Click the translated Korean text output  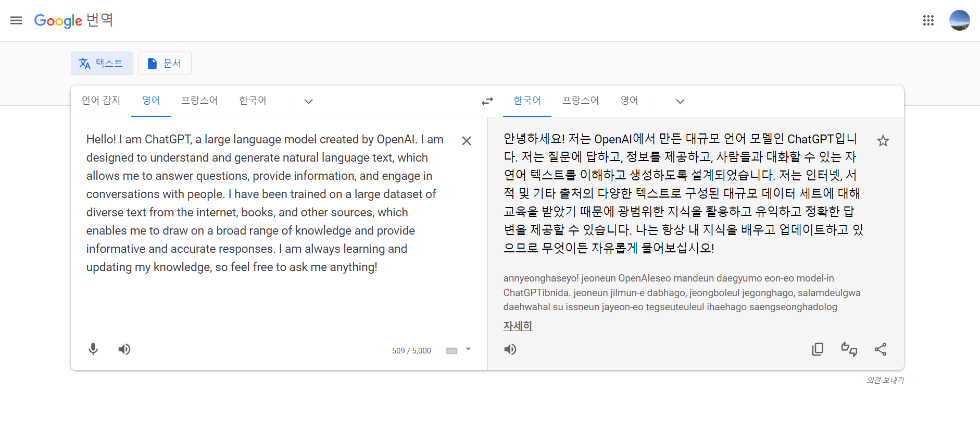683,193
